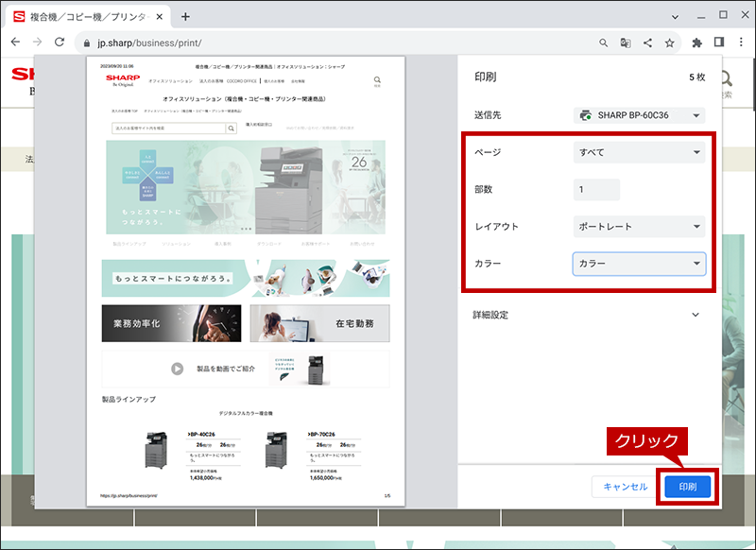Select the 複合機/コピー機 browser tab

88,17
